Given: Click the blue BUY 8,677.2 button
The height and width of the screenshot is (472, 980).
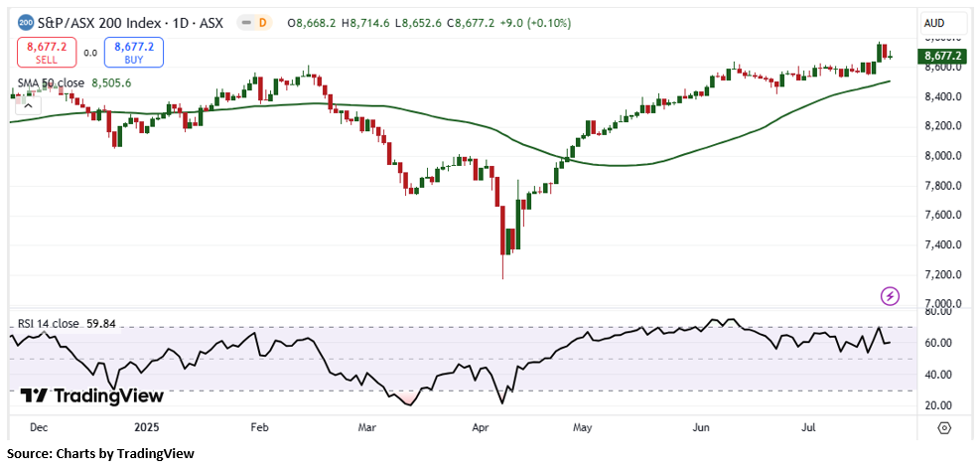Looking at the screenshot, I should coord(134,53).
